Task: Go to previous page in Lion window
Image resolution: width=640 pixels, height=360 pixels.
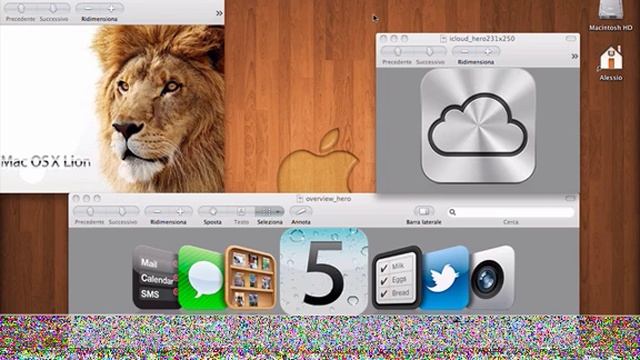Action: coord(21,8)
